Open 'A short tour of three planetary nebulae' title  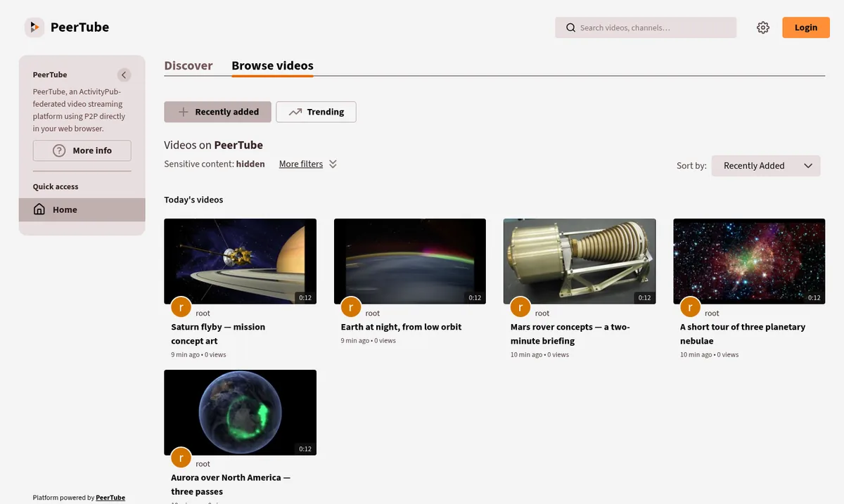[x=743, y=334]
